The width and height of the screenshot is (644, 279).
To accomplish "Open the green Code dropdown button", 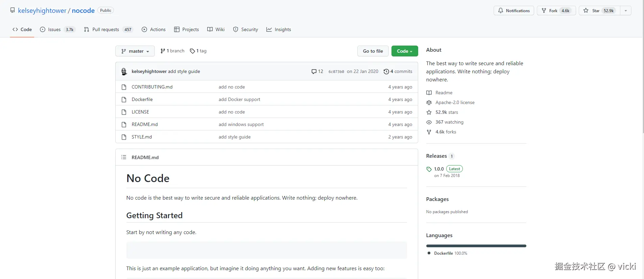I will click(x=405, y=51).
